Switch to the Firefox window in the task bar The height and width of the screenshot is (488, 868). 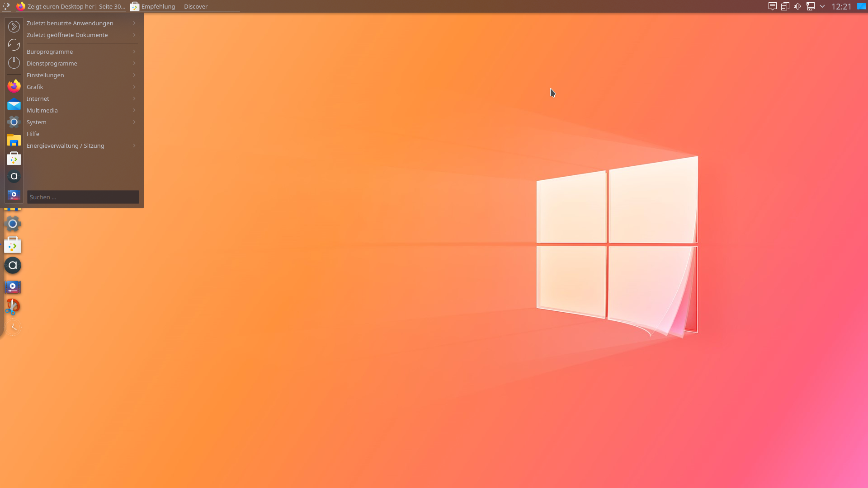pos(71,6)
